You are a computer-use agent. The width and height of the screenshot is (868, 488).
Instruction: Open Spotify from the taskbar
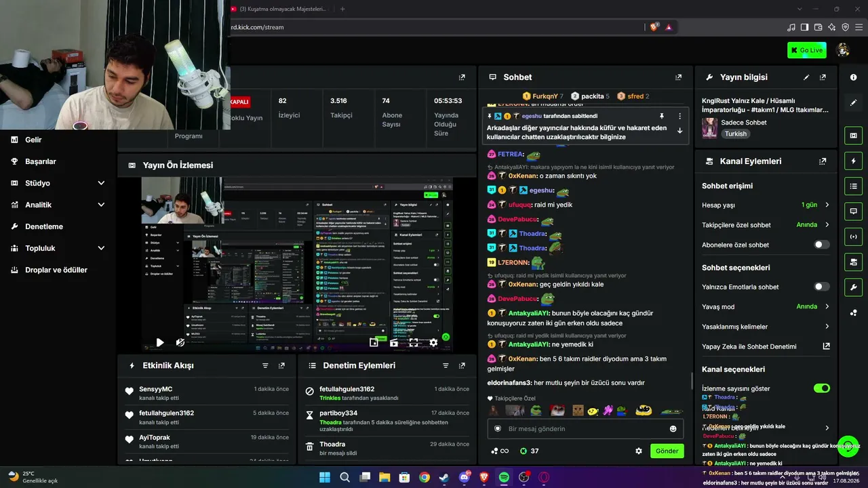[504, 477]
